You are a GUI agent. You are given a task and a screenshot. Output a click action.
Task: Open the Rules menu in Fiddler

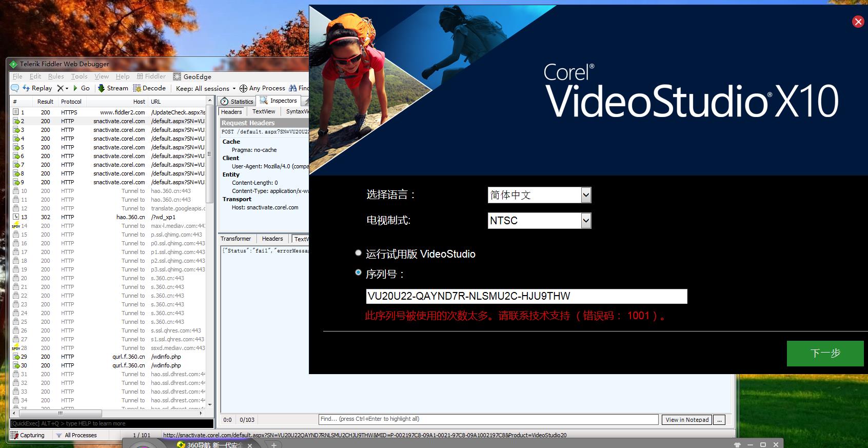pyautogui.click(x=56, y=76)
